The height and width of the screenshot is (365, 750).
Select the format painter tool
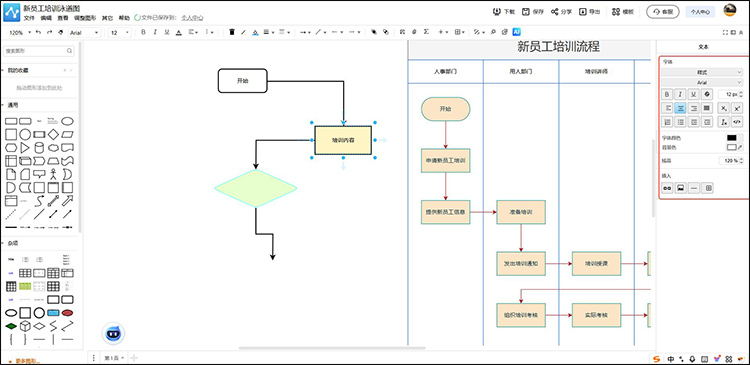tap(60, 32)
